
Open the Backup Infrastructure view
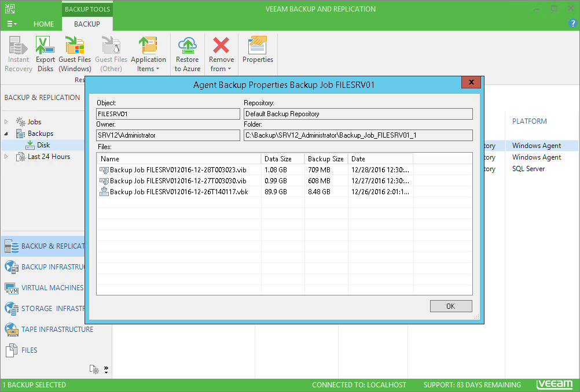(43, 267)
